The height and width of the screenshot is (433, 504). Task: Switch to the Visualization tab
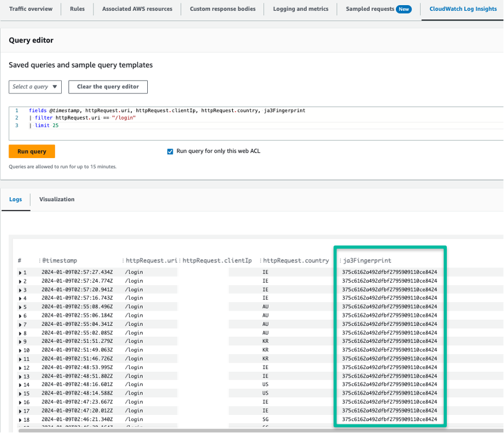click(57, 199)
